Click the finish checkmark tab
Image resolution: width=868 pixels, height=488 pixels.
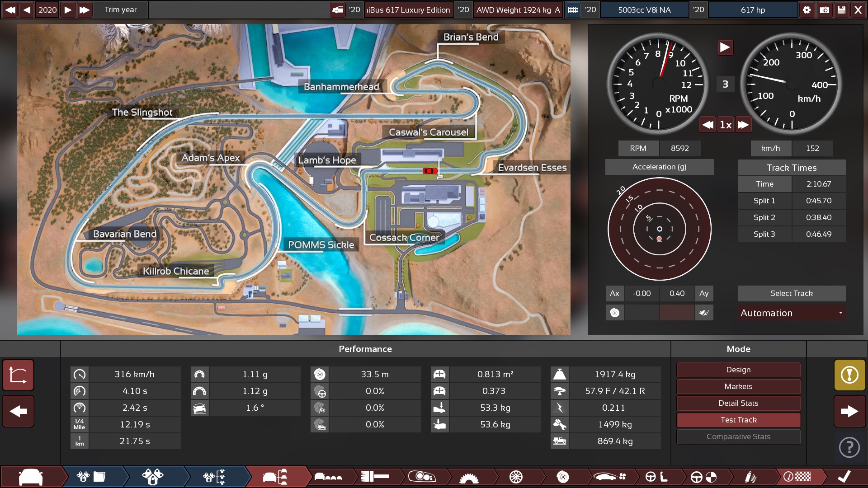click(844, 477)
